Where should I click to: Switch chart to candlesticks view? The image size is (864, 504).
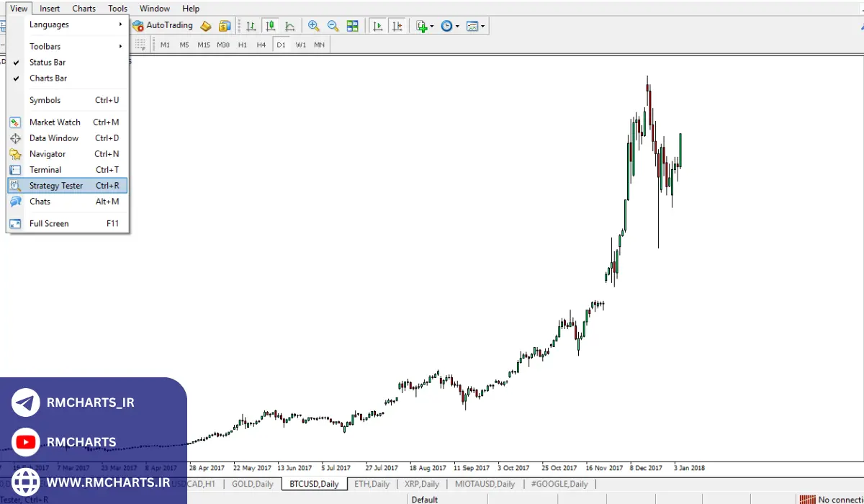(270, 26)
